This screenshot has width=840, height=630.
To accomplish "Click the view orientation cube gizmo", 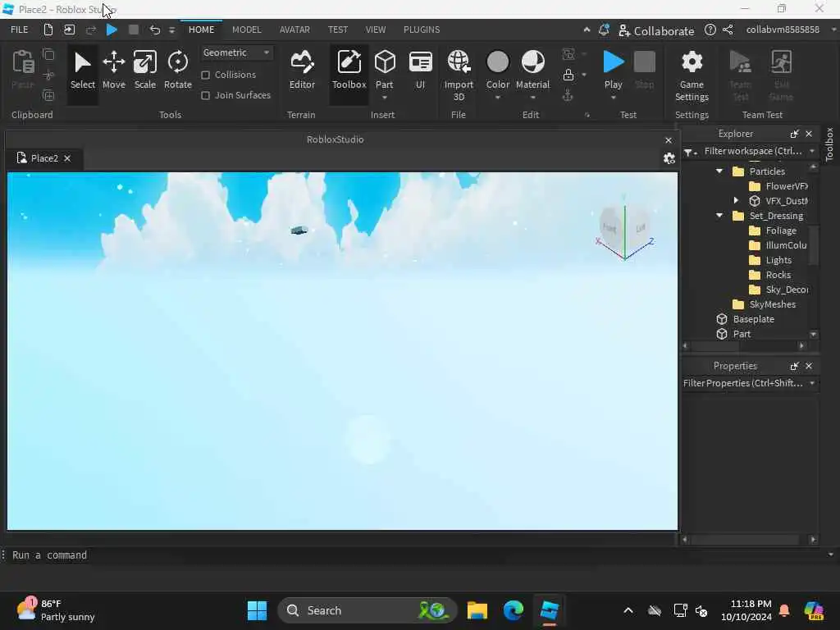I will point(624,228).
